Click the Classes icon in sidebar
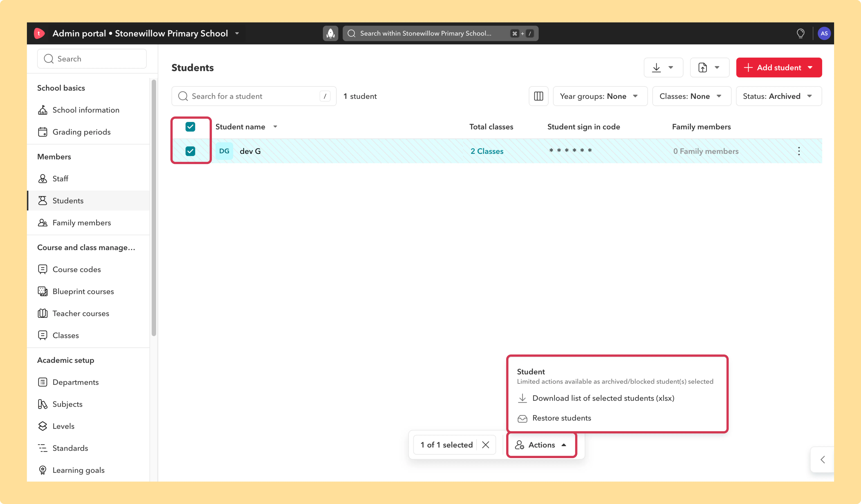 click(43, 335)
